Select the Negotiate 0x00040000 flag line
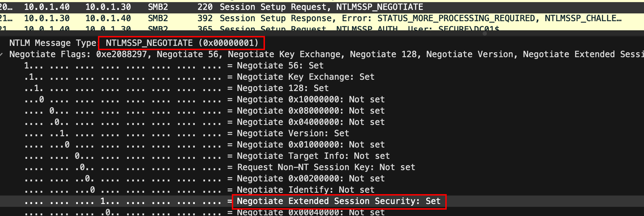The image size is (644, 216). click(x=310, y=212)
